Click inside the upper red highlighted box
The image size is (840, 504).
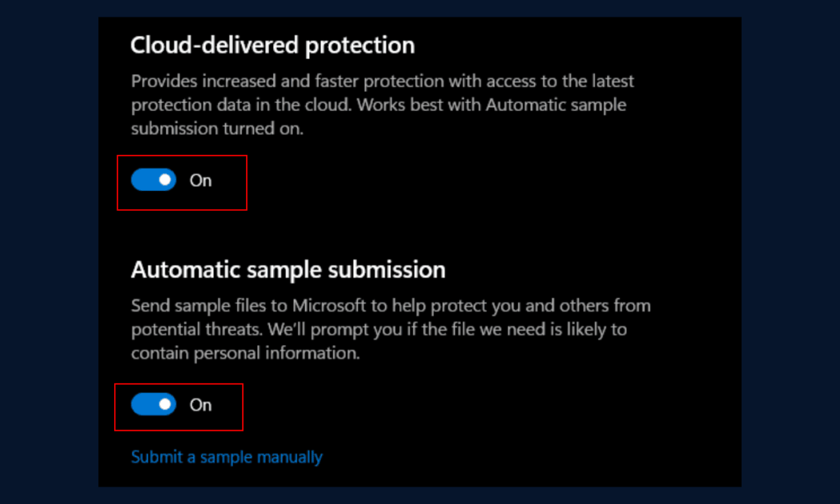pos(181,182)
